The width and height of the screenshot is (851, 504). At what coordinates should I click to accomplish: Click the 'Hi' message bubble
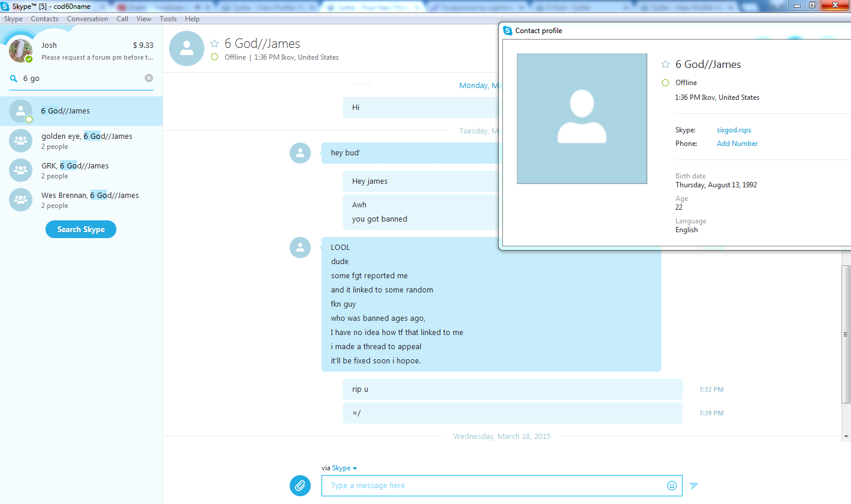point(421,108)
